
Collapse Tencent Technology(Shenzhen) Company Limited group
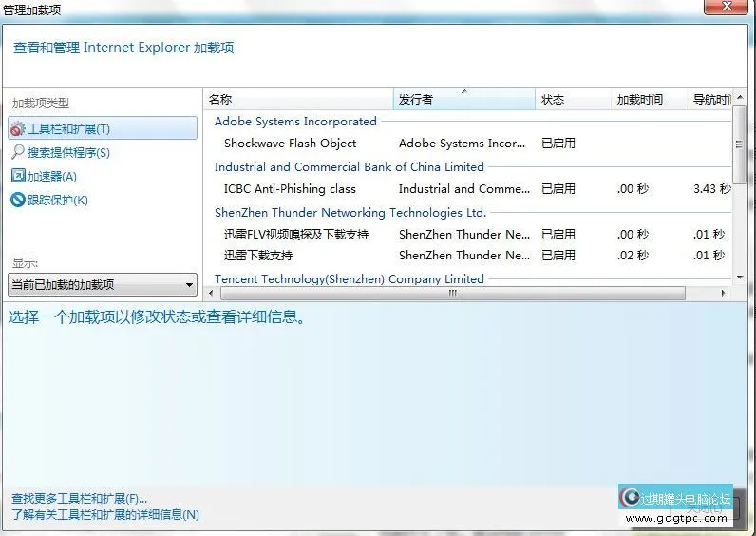(x=350, y=278)
